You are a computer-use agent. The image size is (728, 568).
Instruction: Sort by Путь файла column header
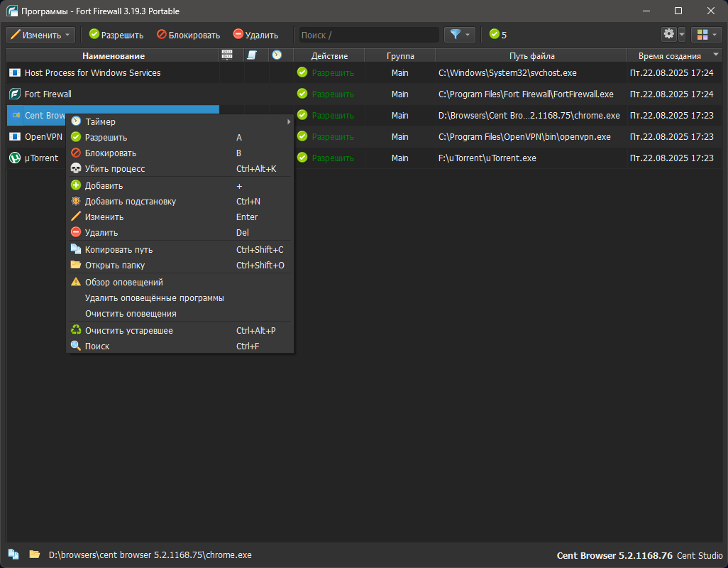pyautogui.click(x=531, y=55)
